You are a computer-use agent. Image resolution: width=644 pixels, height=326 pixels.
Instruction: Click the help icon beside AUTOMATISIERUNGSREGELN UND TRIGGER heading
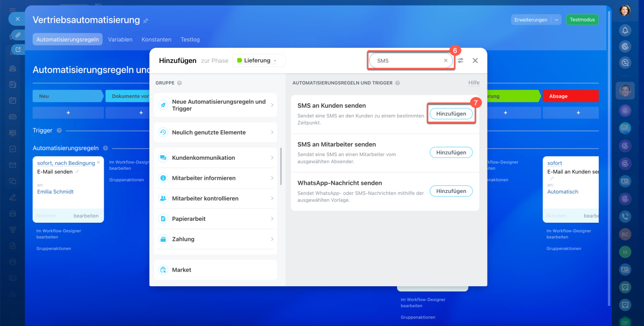[x=397, y=83]
